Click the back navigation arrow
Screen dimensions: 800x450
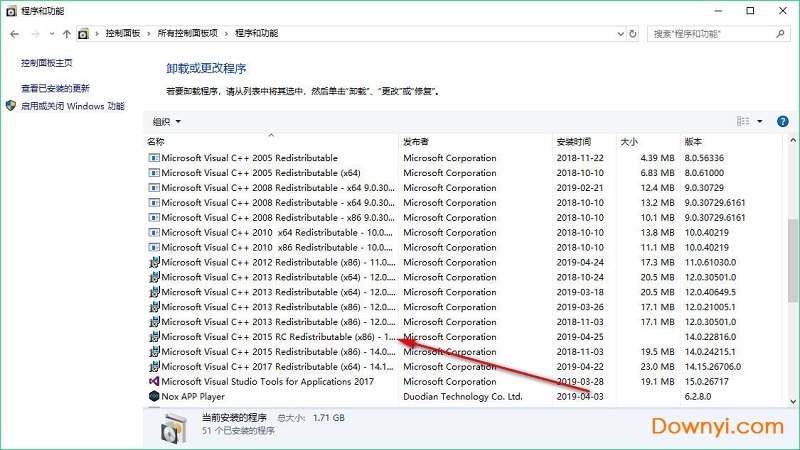pos(14,33)
